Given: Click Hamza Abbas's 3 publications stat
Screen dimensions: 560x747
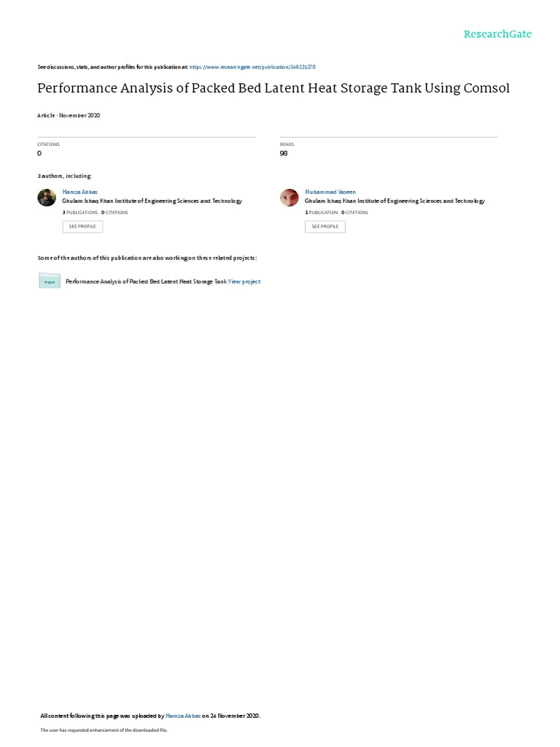Looking at the screenshot, I should pyautogui.click(x=80, y=212).
